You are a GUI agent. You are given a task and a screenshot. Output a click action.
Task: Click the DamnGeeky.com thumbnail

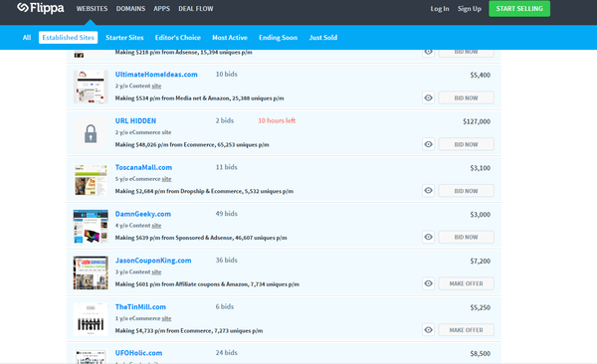coord(91,226)
